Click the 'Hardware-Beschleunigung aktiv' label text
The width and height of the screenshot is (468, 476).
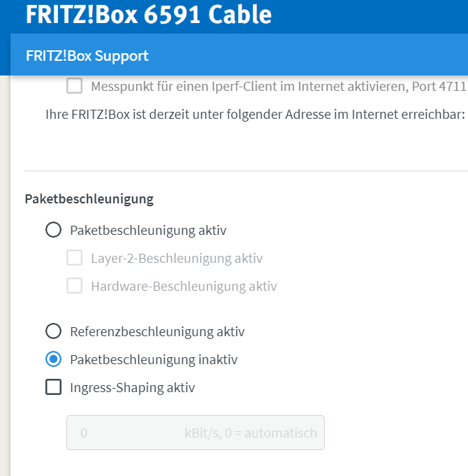(184, 286)
